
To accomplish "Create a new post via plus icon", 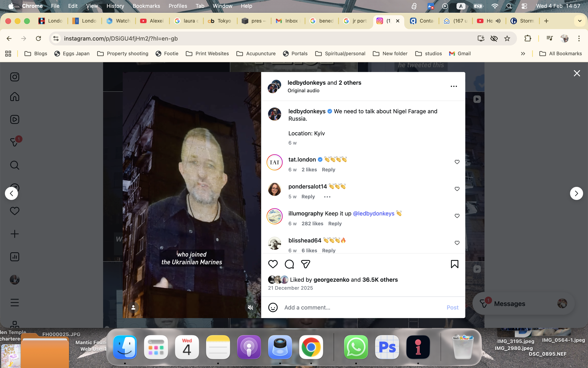I will [15, 234].
